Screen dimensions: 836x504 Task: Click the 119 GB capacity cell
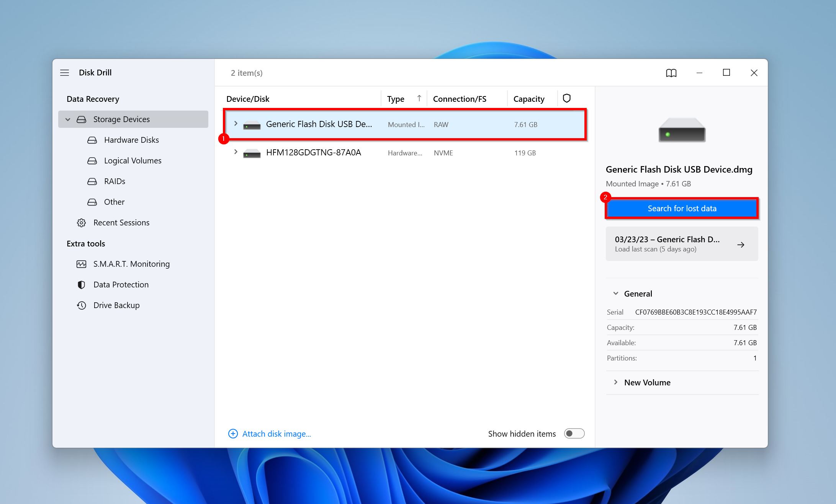[x=525, y=153]
